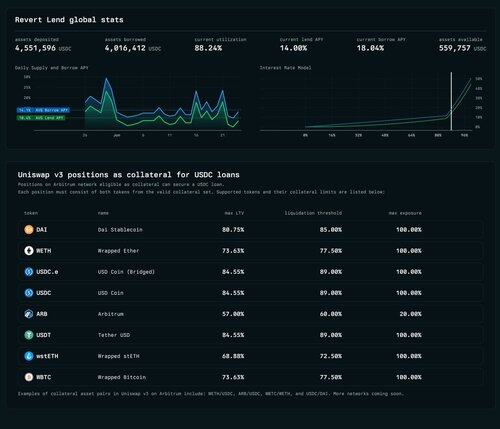Click the Wrapped stETH name cell

(119, 356)
